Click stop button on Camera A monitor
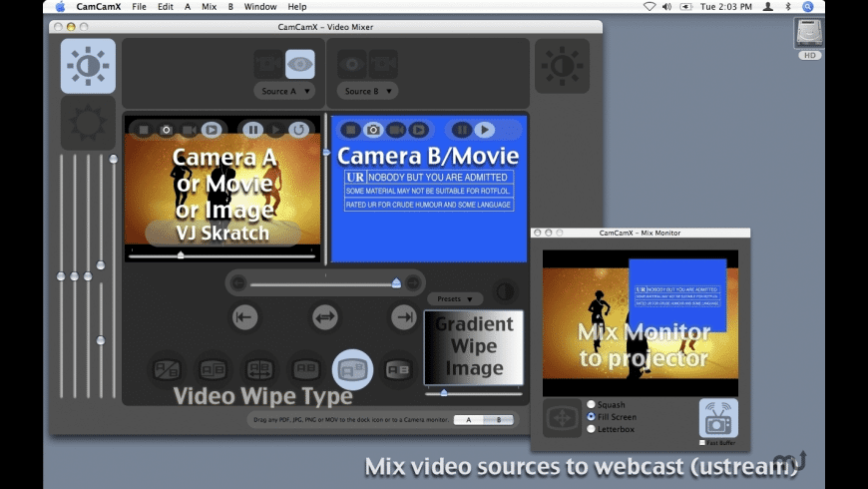 point(144,130)
